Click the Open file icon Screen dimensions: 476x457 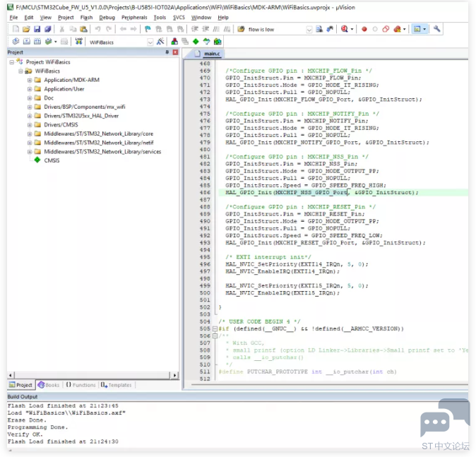pyautogui.click(x=26, y=29)
